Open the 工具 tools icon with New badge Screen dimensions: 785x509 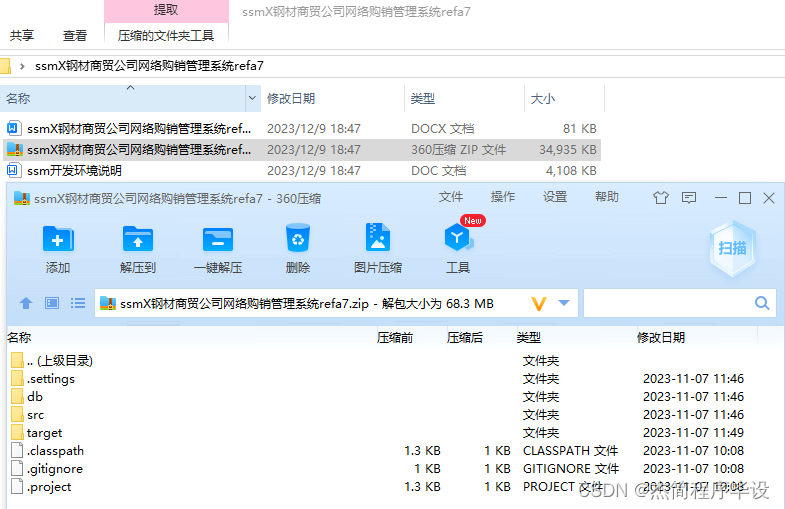pos(458,238)
